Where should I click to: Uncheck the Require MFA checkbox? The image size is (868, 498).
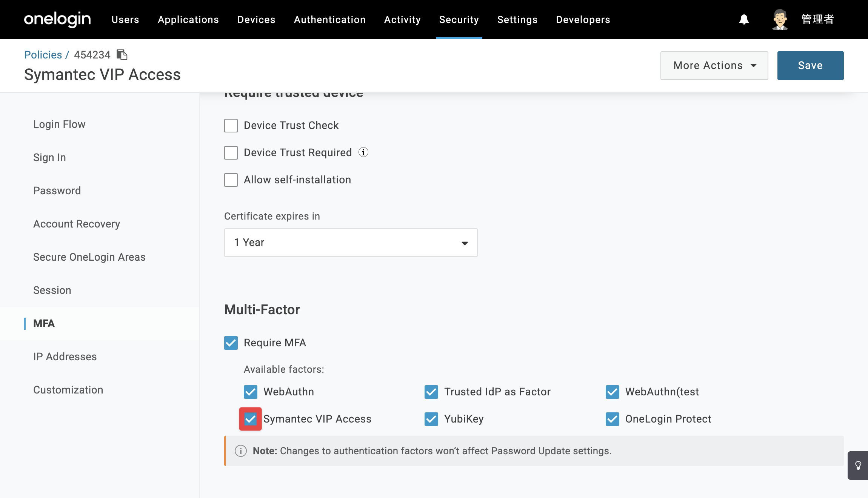(x=231, y=343)
